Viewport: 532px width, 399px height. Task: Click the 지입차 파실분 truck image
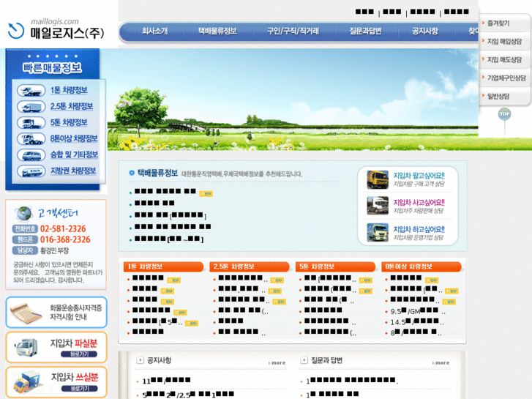(x=26, y=348)
